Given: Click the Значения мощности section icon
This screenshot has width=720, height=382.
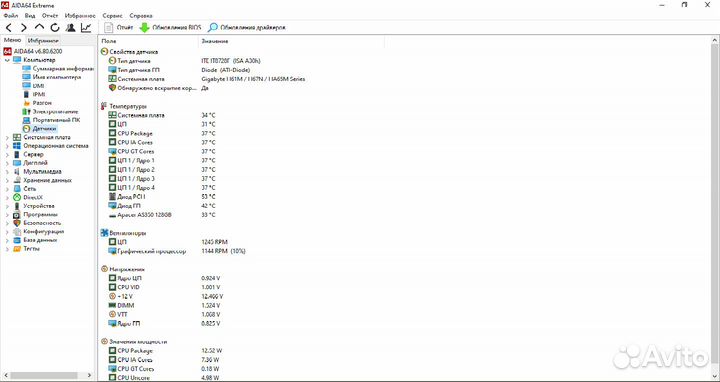Looking at the screenshot, I should point(104,342).
